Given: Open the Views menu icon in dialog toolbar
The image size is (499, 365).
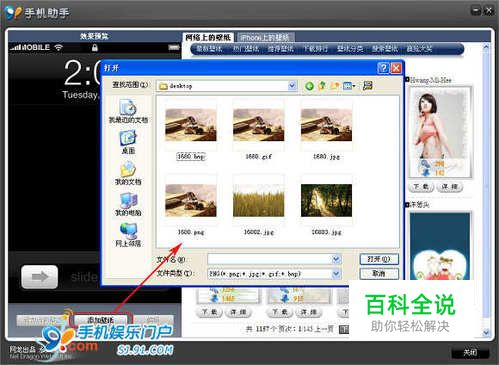Looking at the screenshot, I should tap(349, 86).
